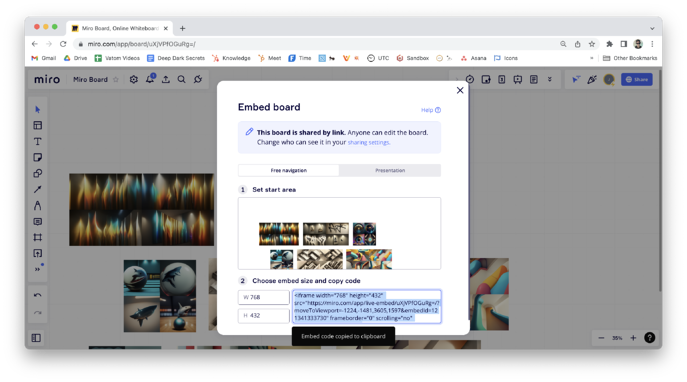The width and height of the screenshot is (687, 382).
Task: Click the iframe embed code box
Action: [367, 307]
